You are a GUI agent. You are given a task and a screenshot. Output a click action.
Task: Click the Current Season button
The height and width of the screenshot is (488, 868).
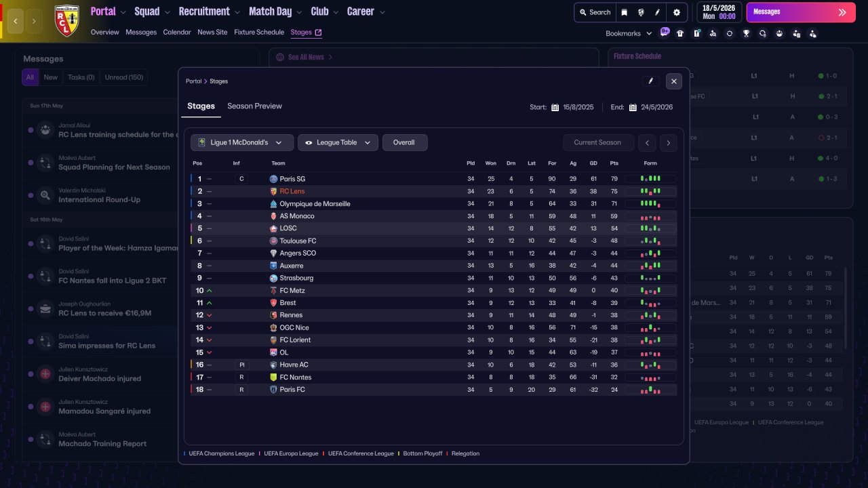pos(597,142)
